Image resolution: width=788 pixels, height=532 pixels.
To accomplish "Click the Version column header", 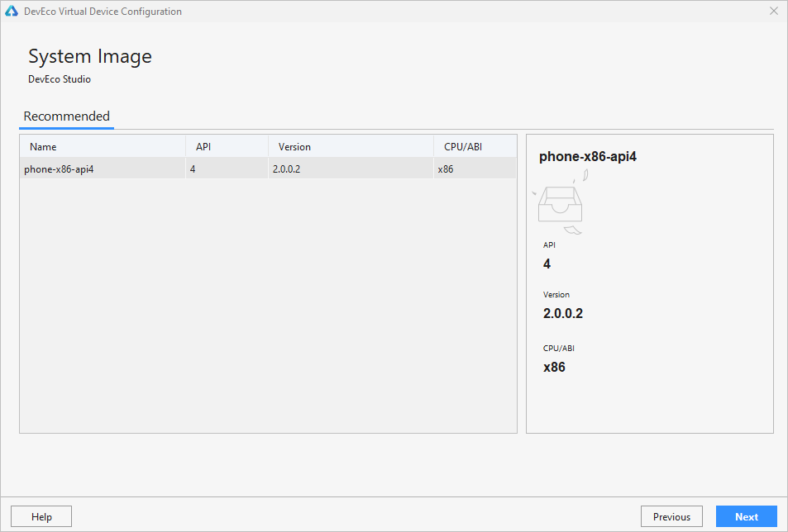I will coord(294,147).
